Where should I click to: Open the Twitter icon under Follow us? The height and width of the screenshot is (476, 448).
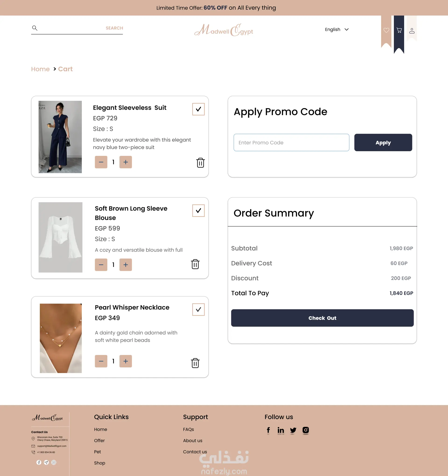click(x=293, y=430)
